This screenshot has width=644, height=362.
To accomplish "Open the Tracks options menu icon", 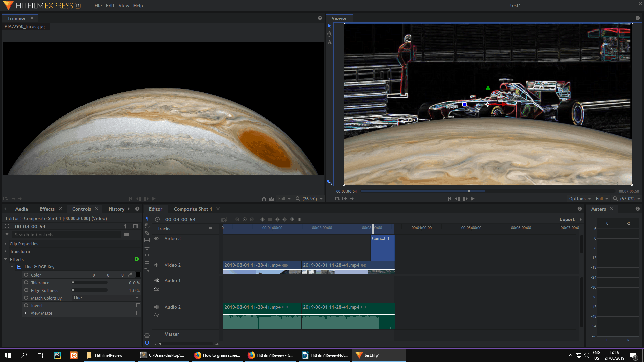I will pyautogui.click(x=211, y=229).
